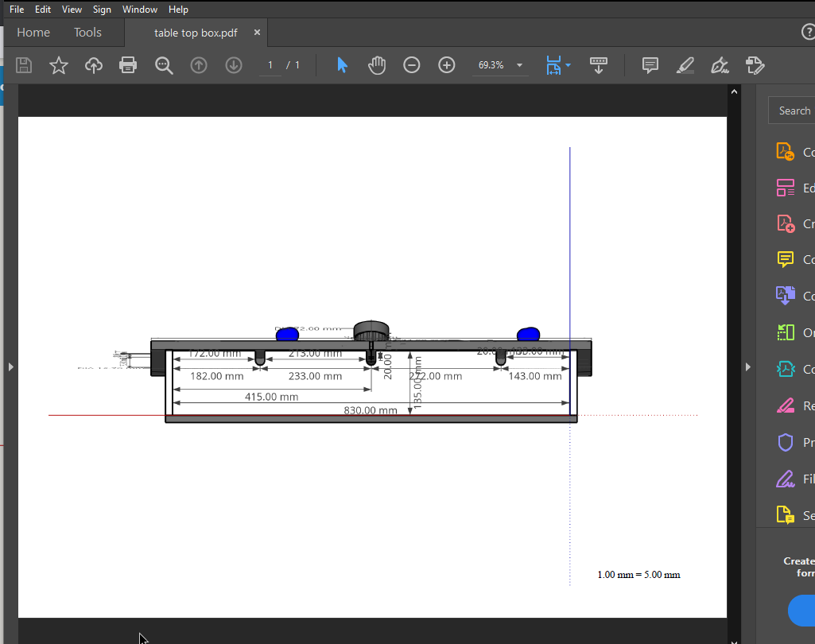Click the Save file icon in toolbar

[x=24, y=65]
